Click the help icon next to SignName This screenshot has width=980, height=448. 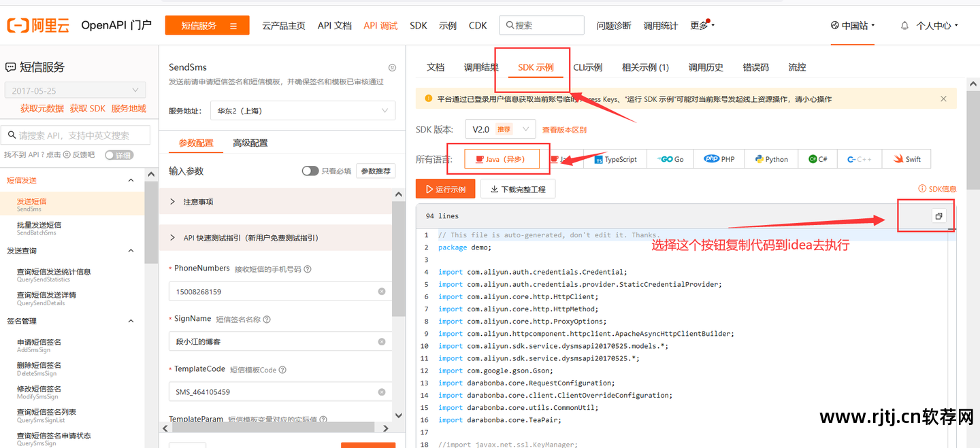click(267, 320)
